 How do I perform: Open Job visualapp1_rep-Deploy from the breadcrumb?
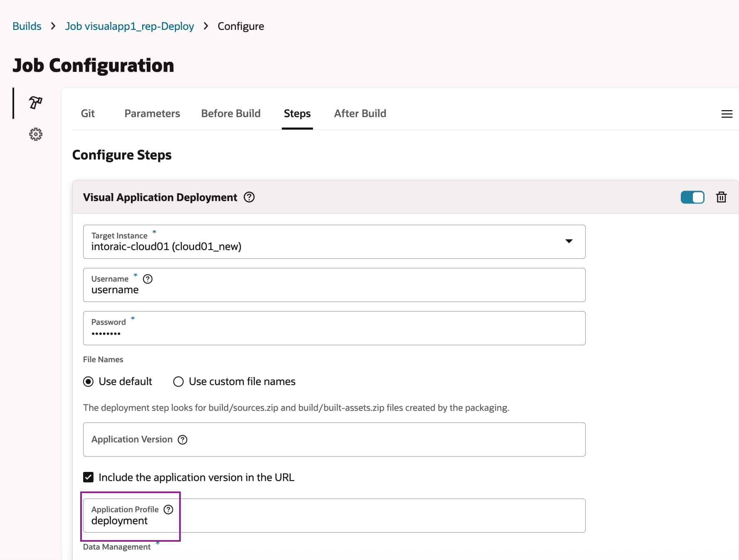click(x=129, y=26)
